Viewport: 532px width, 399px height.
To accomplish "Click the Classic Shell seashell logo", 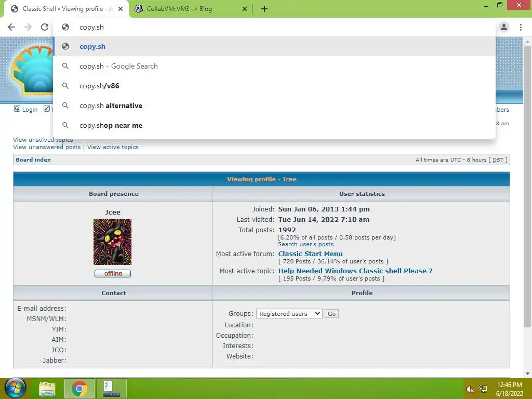I will click(x=32, y=70).
